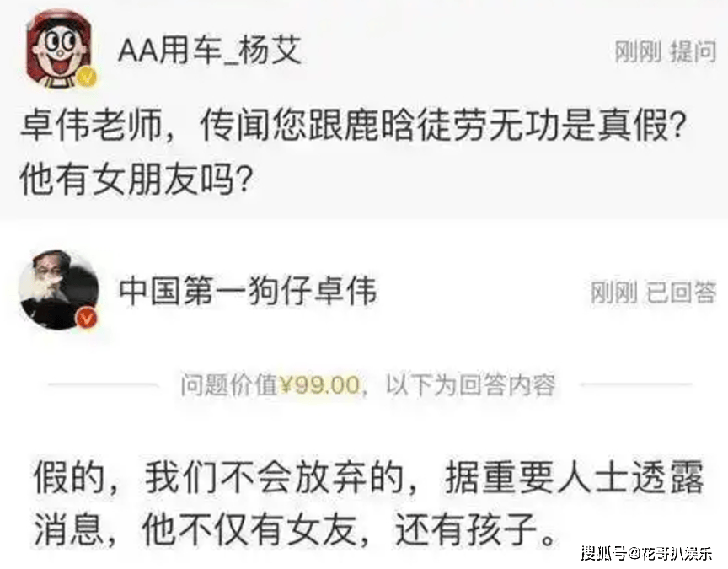Select the answer line starting 假的,我们不会放弃的
The width and height of the screenshot is (728, 569).
tap(369, 477)
